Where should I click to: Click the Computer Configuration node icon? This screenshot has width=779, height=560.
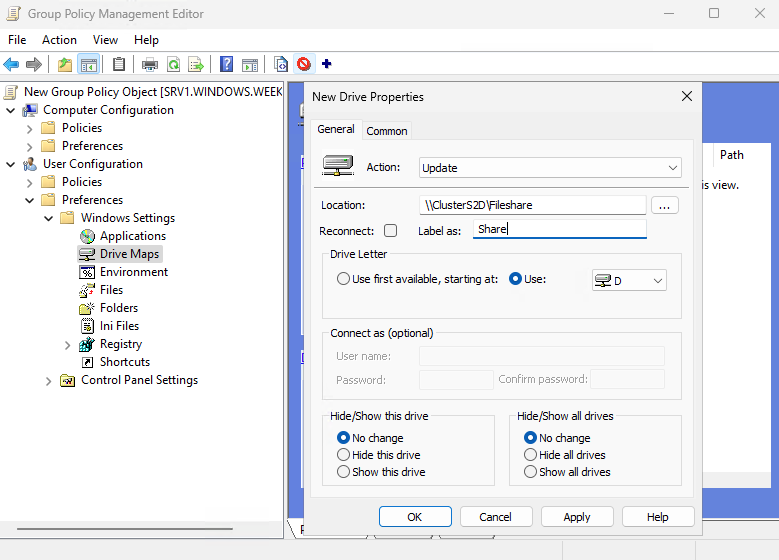(x=30, y=110)
